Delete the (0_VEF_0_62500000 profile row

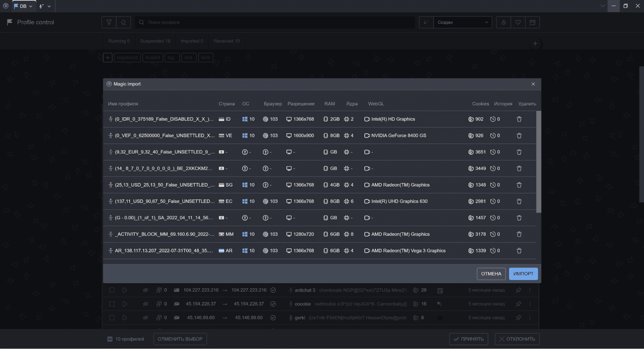(x=519, y=136)
